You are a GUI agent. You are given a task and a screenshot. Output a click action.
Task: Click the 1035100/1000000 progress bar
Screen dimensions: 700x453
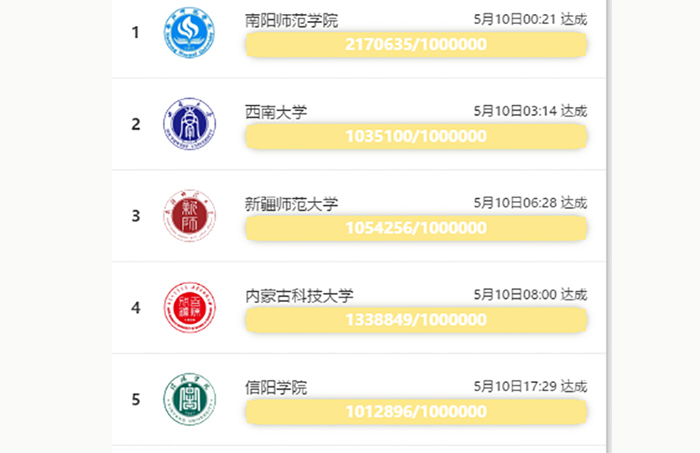(x=416, y=137)
